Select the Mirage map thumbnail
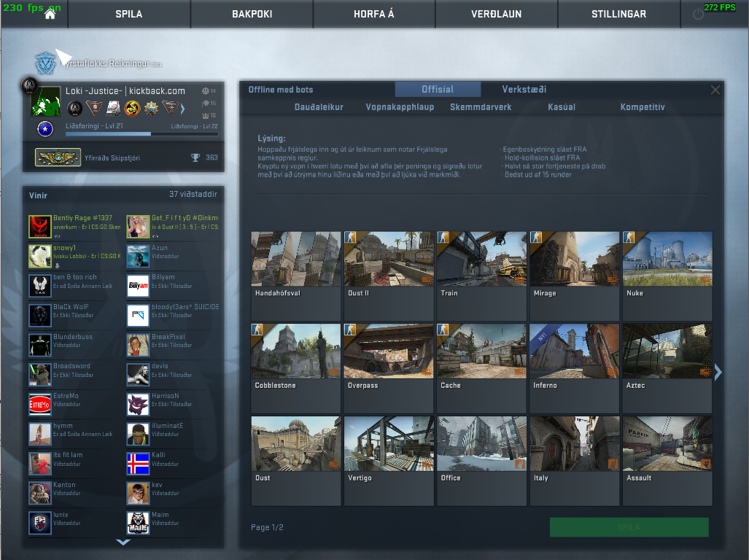The width and height of the screenshot is (749, 560). pyautogui.click(x=574, y=259)
